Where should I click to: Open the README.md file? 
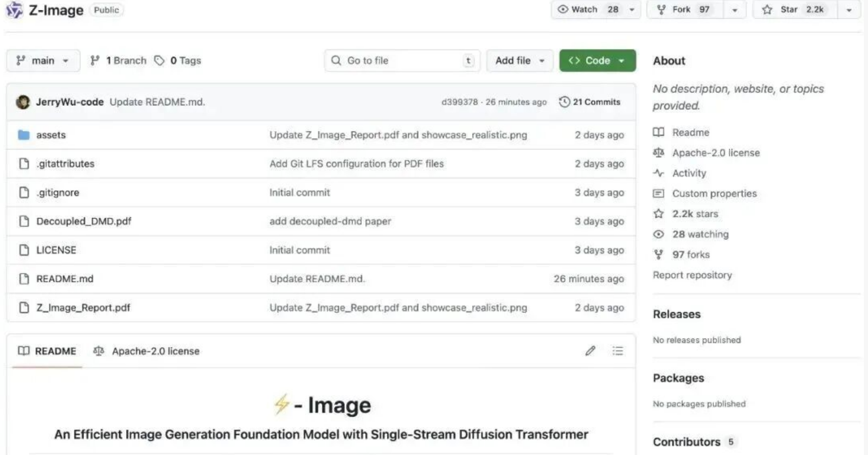65,279
